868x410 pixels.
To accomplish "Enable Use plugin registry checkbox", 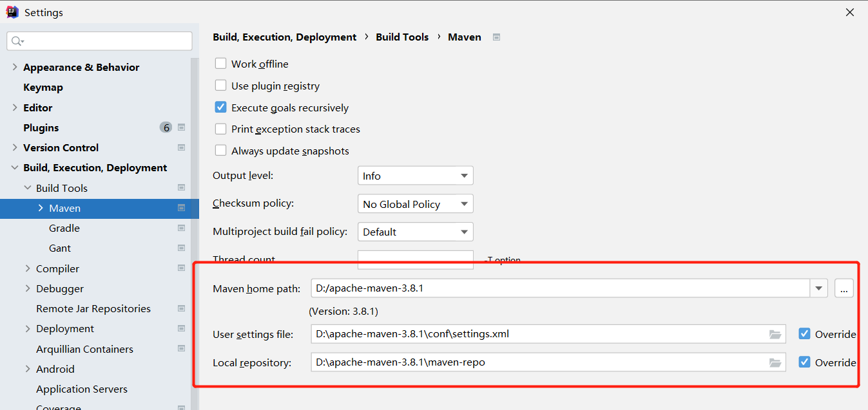I will click(221, 86).
